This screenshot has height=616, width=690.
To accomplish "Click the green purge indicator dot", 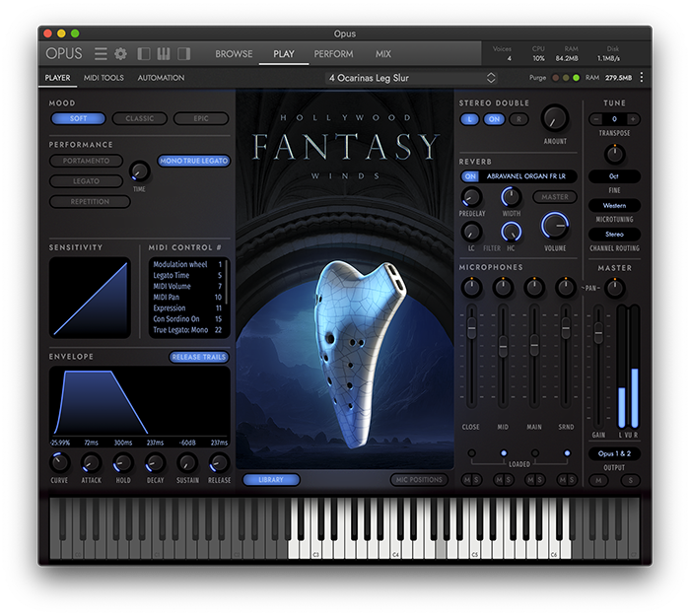I will coord(576,78).
